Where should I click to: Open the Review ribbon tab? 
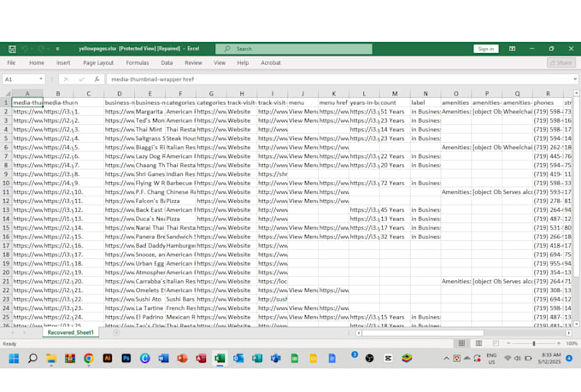pos(193,63)
